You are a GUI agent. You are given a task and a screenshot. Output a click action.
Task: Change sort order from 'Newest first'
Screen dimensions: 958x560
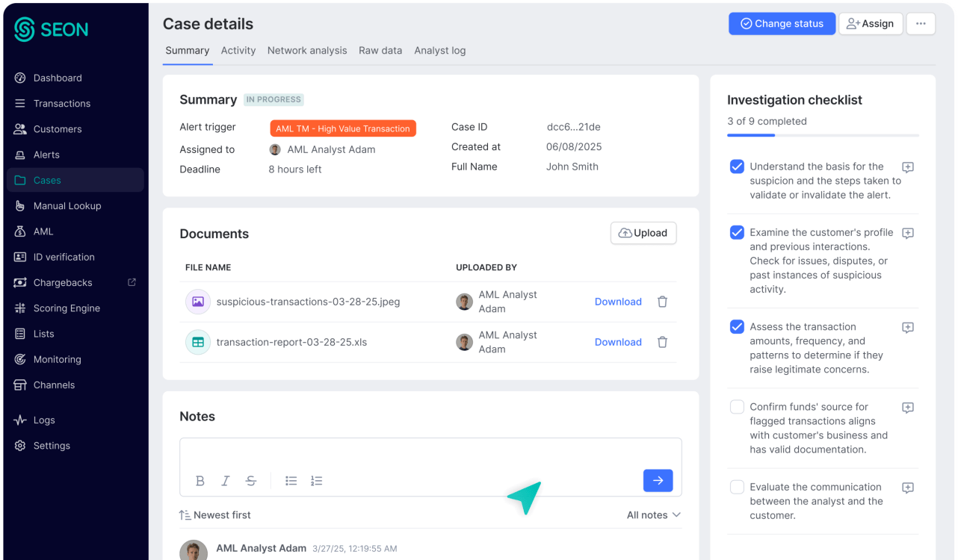click(215, 514)
